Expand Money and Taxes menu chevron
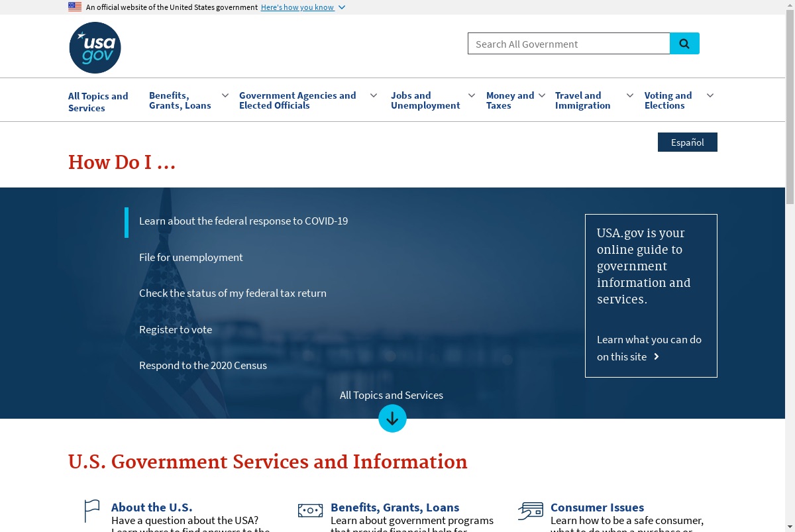This screenshot has height=532, width=795. click(541, 95)
